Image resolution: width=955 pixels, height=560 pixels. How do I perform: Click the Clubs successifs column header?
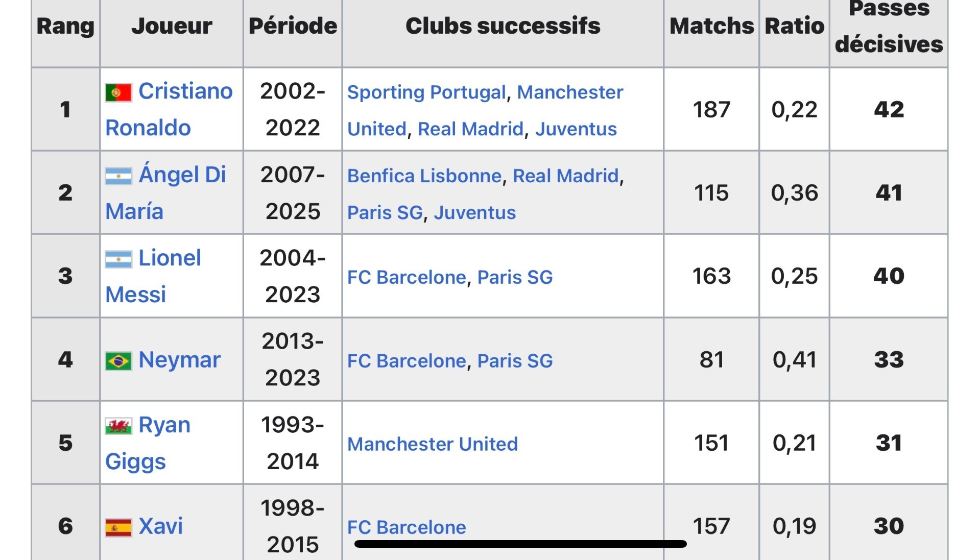pos(503,27)
